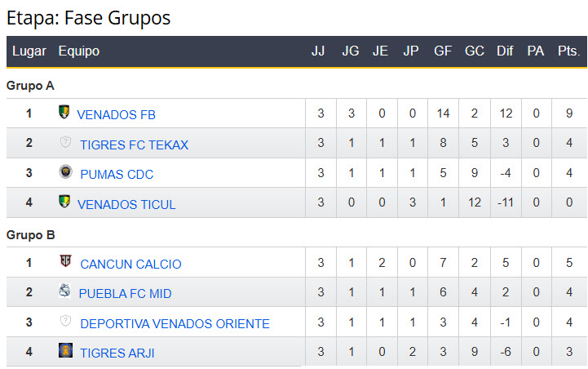This screenshot has width=588, height=369.
Task: Click the Dif column header
Action: click(505, 51)
